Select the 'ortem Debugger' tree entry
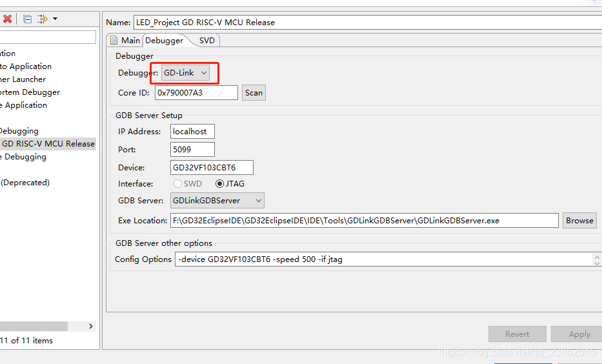The image size is (602, 364). pyautogui.click(x=30, y=92)
